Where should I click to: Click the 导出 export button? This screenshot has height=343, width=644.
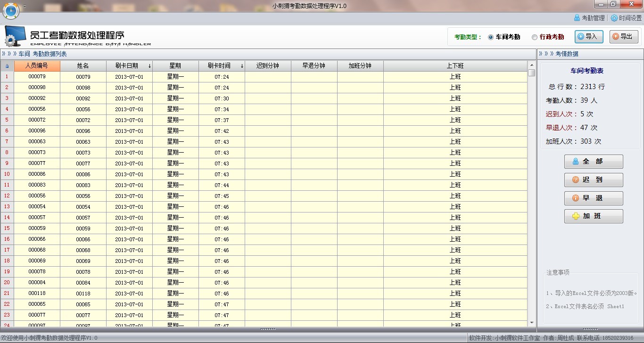coord(623,37)
